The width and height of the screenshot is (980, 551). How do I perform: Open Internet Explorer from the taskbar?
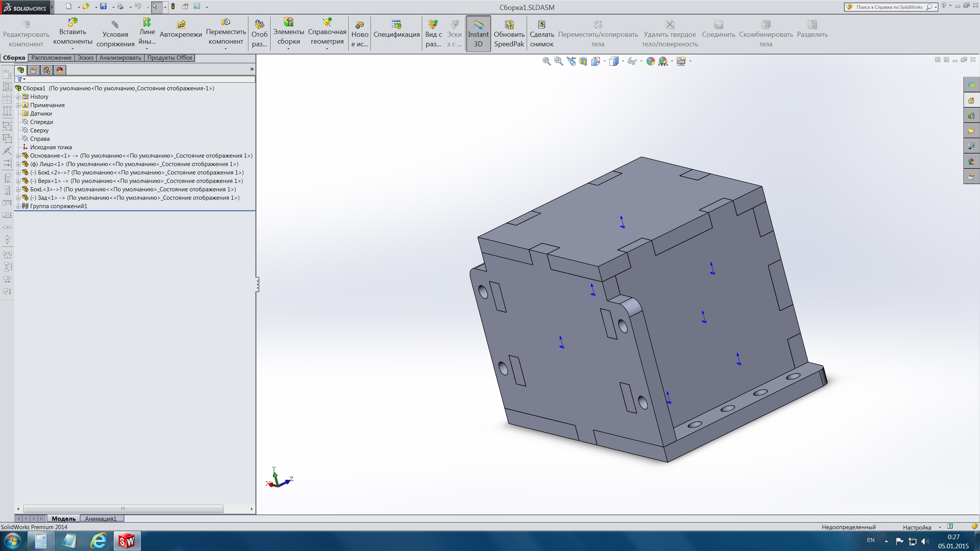(98, 541)
